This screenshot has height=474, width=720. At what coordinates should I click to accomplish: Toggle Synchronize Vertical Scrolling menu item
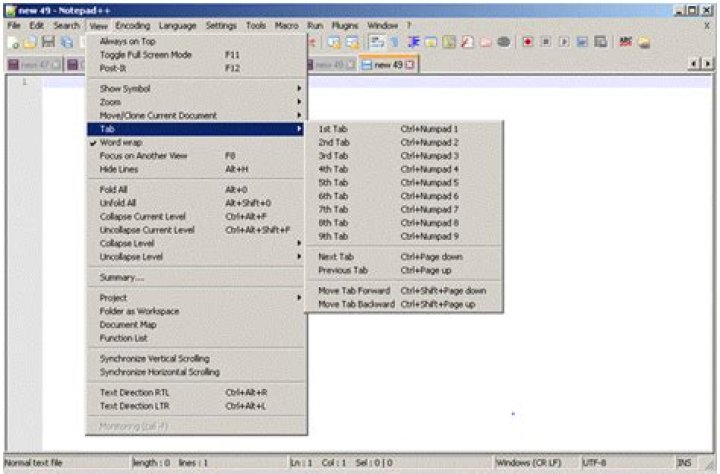(x=197, y=358)
